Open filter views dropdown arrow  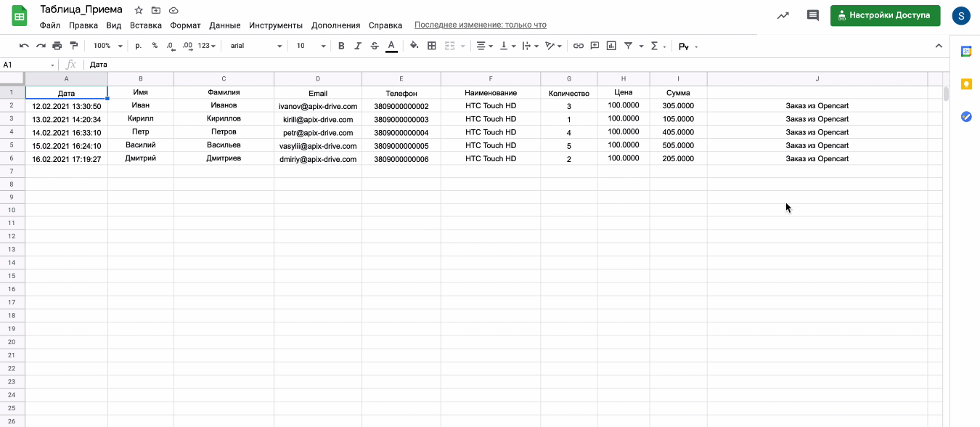(x=642, y=46)
